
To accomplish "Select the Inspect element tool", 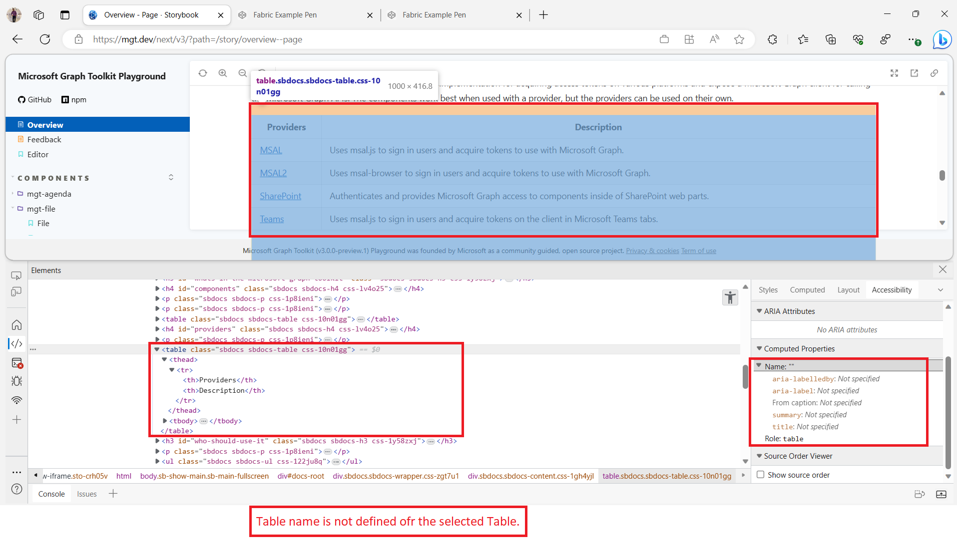I will [16, 275].
